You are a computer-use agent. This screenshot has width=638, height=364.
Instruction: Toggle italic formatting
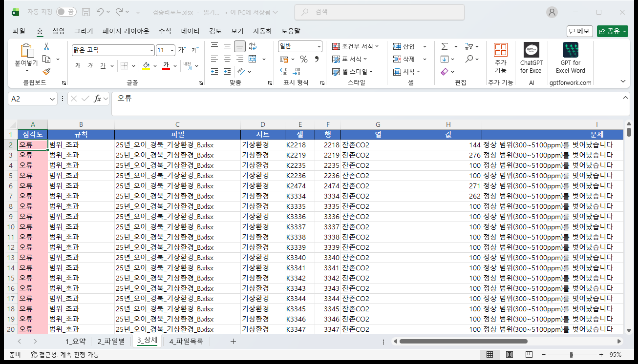click(x=90, y=65)
